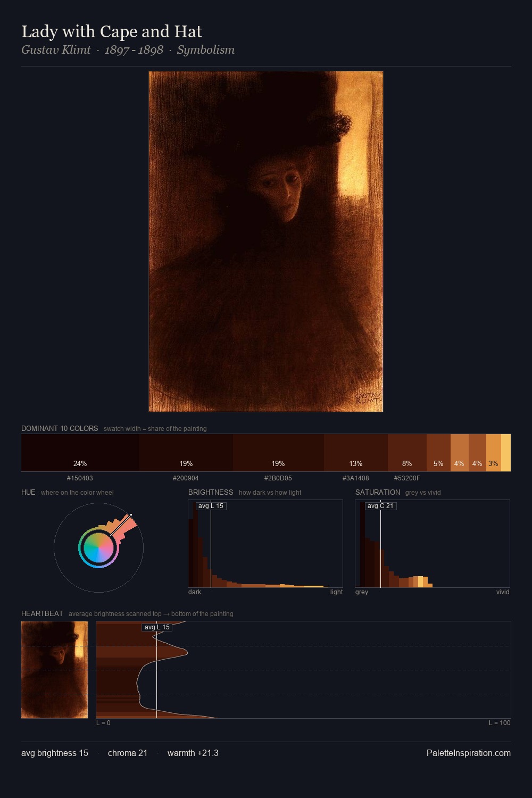The width and height of the screenshot is (532, 798).
Task: Open the main Klimt painting image
Action: 266,242
